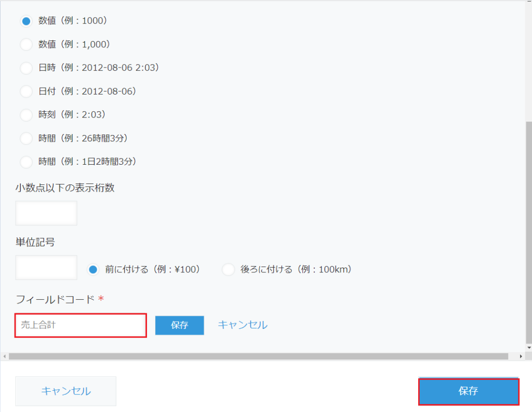Select the 数値(例:1,000) radio option
The width and height of the screenshot is (532, 412).
tap(26, 45)
